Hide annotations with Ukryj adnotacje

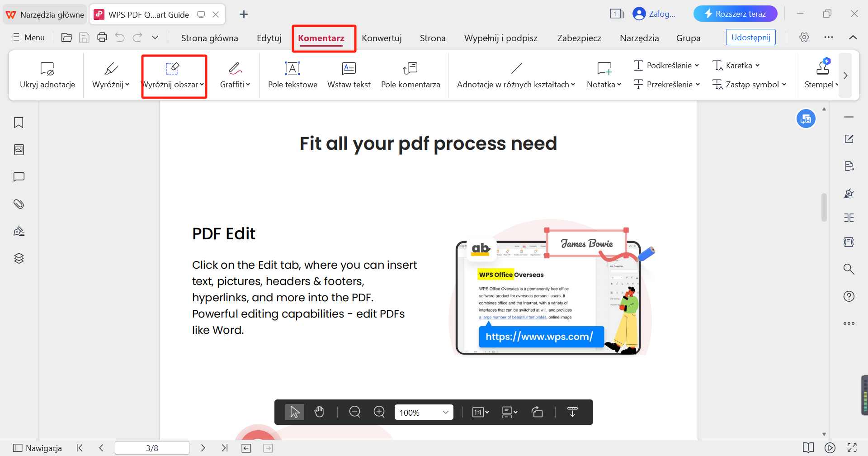tap(47, 75)
